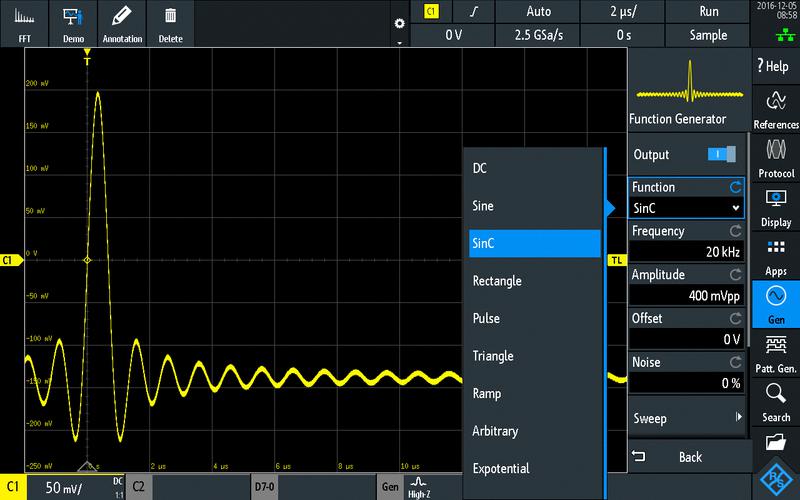
Task: Choose Ramp waveform
Action: [x=535, y=393]
